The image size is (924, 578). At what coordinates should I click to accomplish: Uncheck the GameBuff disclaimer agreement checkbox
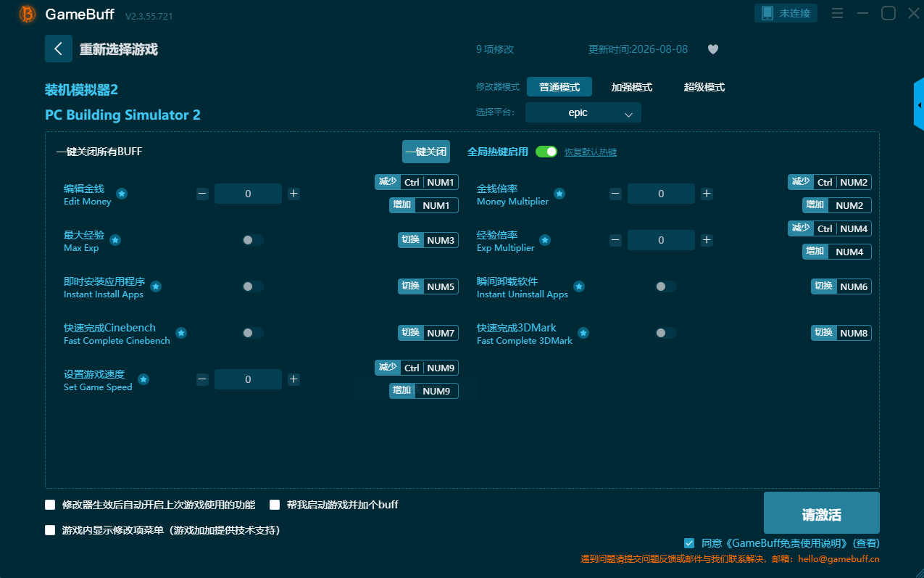689,543
